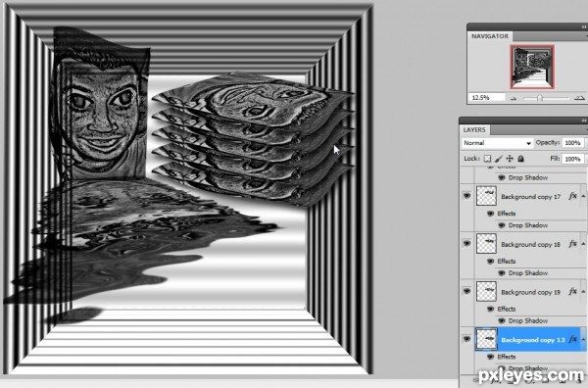Select the Background copy 18 layer name
Viewport: 588px width, 388px height.
[530, 244]
